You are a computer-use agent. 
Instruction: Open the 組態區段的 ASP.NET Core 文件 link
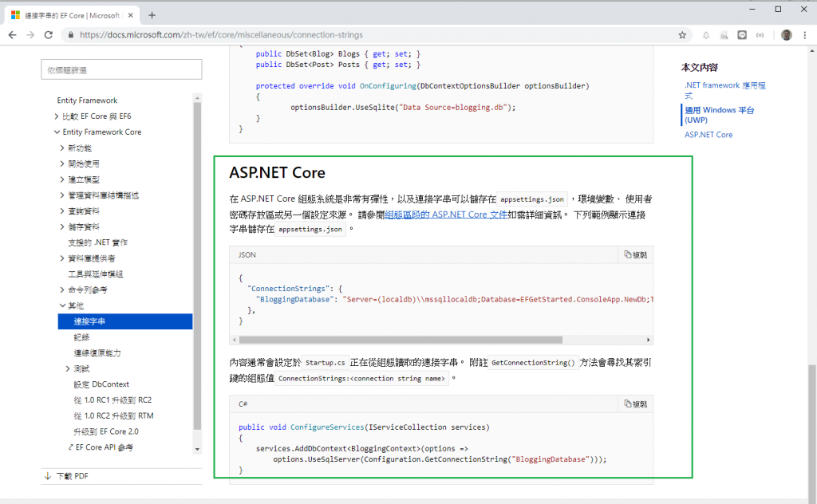pos(446,215)
